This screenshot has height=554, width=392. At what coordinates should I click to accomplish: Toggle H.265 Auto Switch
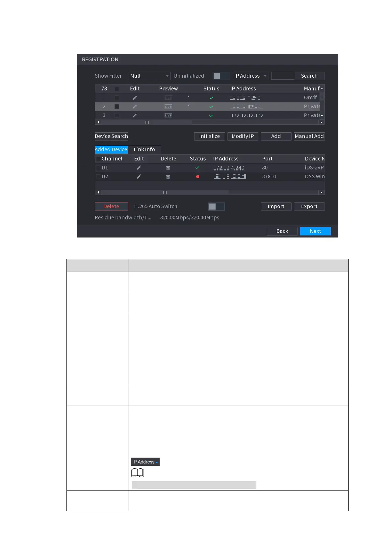[217, 207]
